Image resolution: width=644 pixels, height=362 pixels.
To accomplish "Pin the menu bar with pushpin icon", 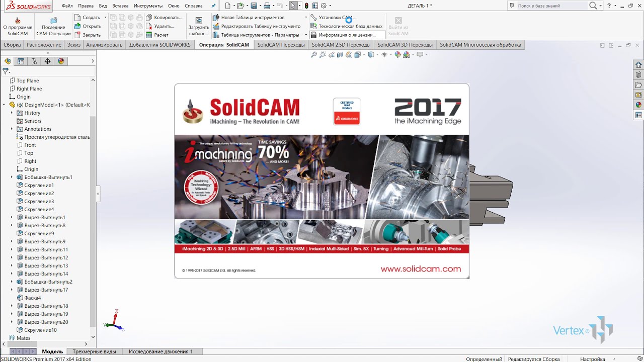I will pyautogui.click(x=213, y=6).
